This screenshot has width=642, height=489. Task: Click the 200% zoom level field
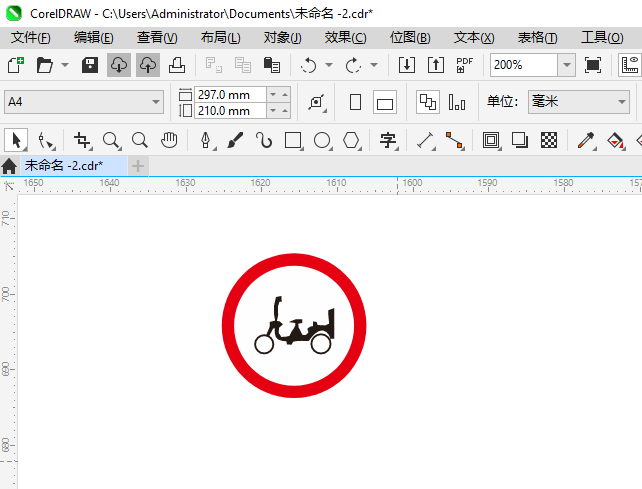[524, 65]
